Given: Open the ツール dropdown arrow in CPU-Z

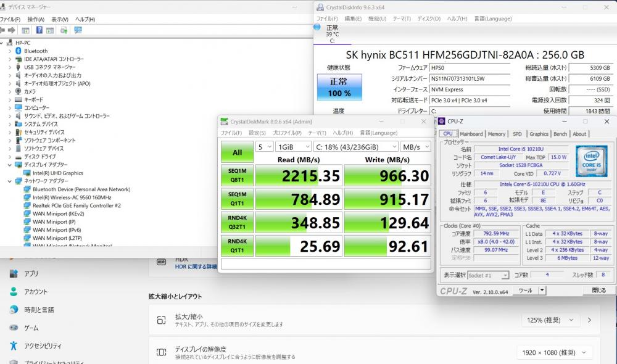Looking at the screenshot, I should tap(542, 291).
